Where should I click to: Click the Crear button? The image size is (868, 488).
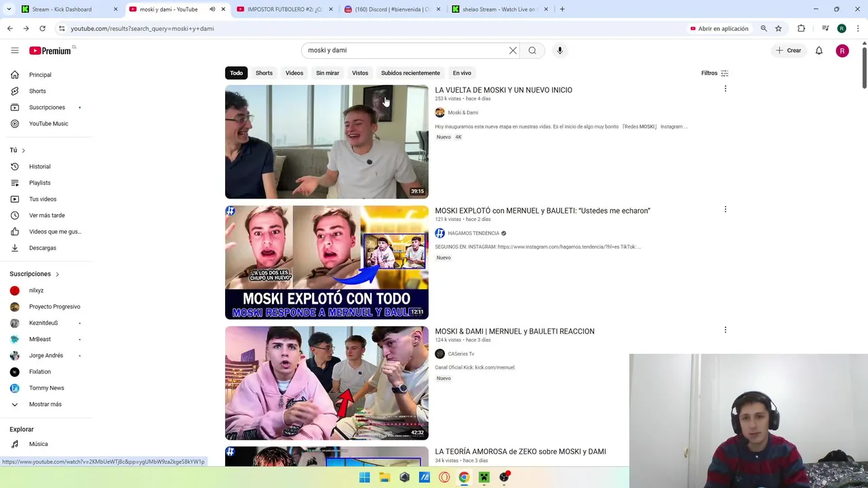click(789, 50)
